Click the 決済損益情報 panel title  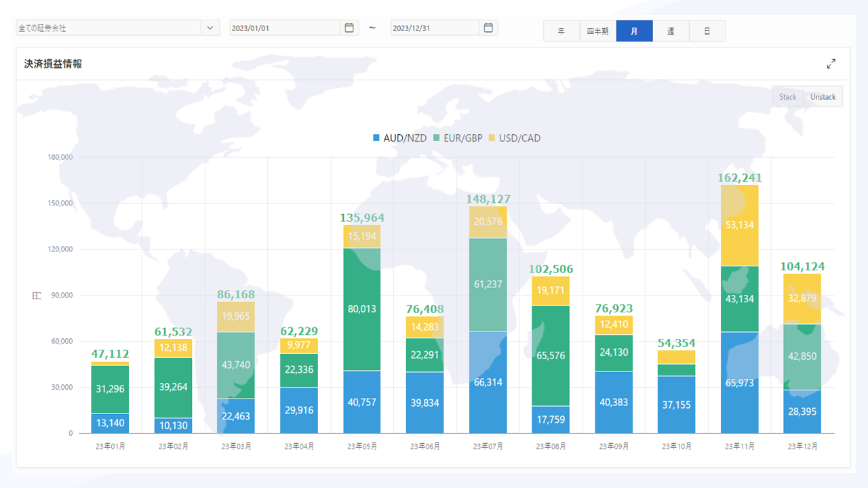click(54, 64)
